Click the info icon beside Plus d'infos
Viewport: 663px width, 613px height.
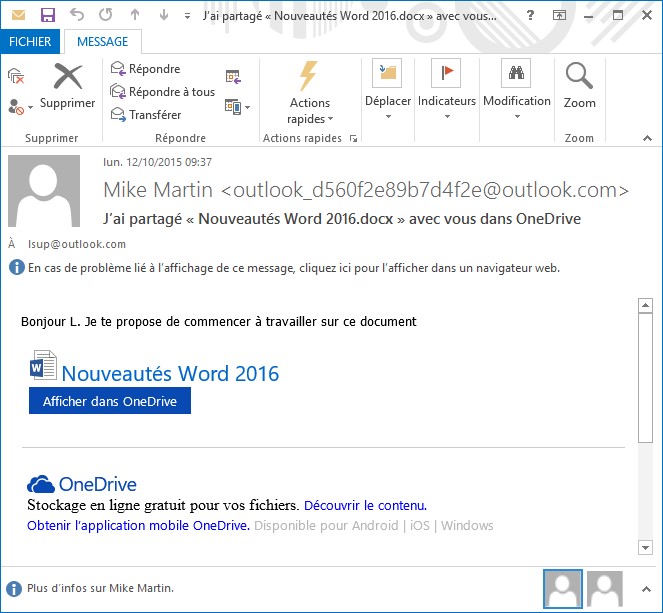(x=14, y=588)
